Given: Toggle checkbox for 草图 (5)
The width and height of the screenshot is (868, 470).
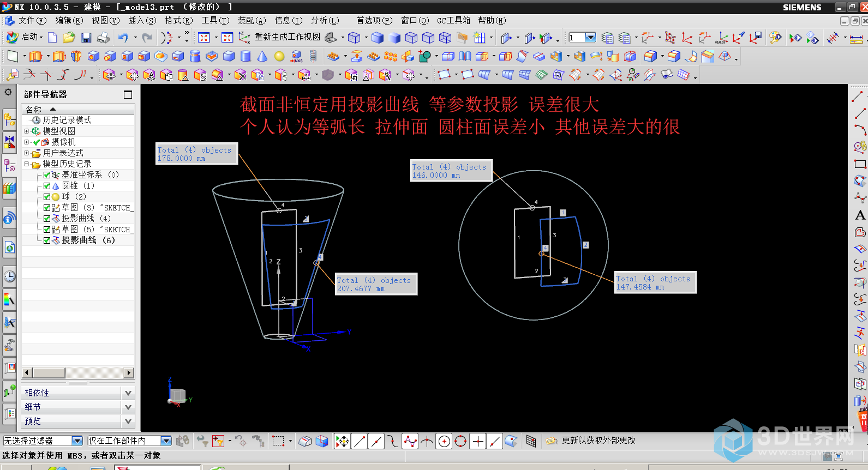Looking at the screenshot, I should point(47,230).
